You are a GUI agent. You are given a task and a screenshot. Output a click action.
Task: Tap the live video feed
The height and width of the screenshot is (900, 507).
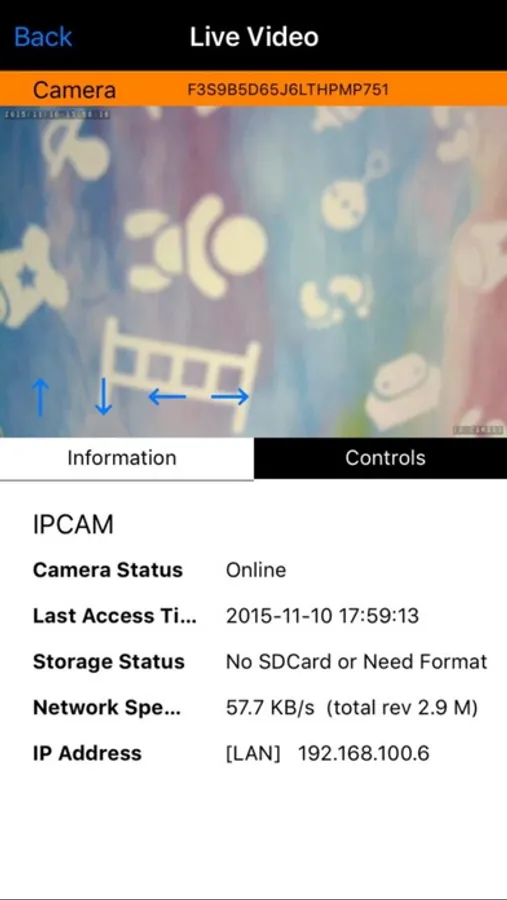253,271
